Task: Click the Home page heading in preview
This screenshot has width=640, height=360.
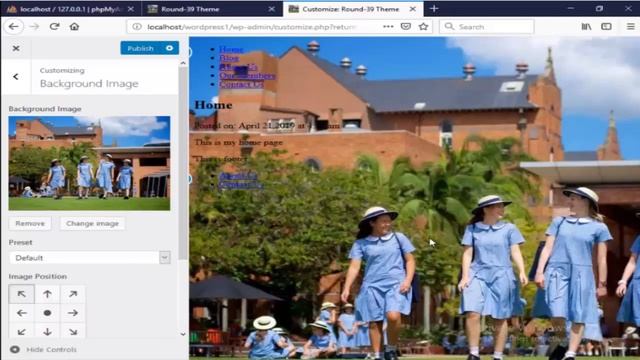Action: tap(213, 105)
